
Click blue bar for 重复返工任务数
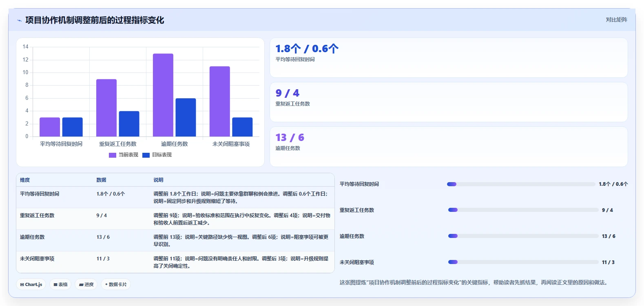tap(129, 124)
